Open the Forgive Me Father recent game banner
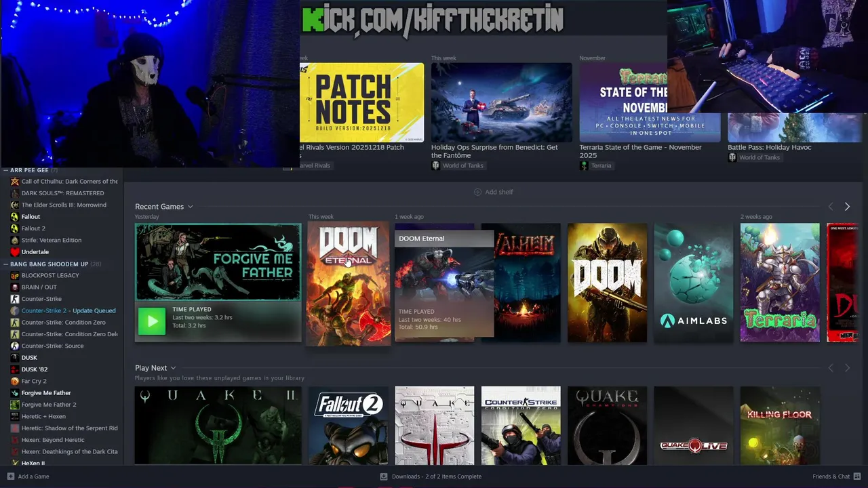 [218, 262]
